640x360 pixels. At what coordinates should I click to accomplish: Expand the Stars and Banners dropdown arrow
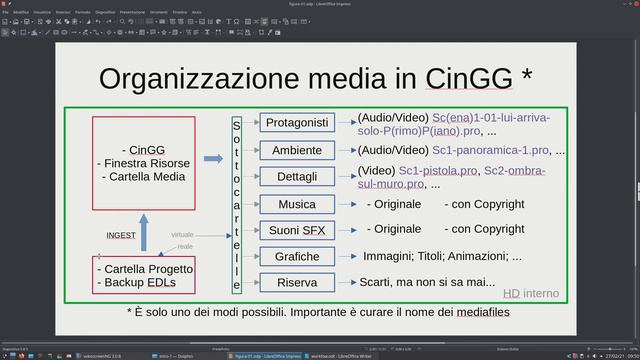click(x=169, y=32)
